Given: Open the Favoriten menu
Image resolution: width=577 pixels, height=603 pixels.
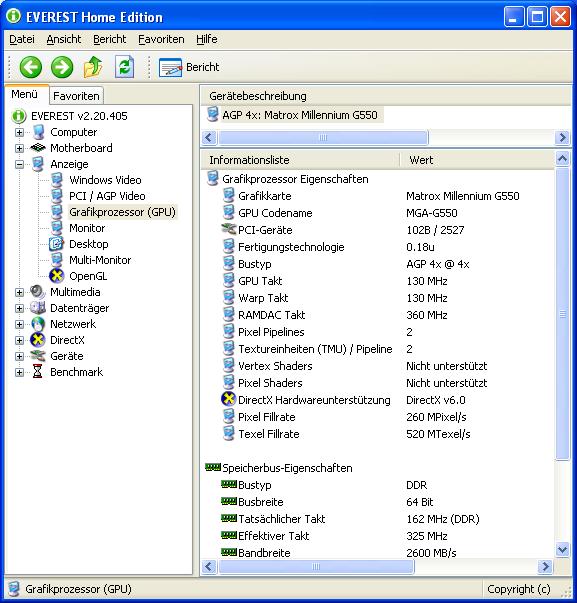Looking at the screenshot, I should [x=161, y=39].
